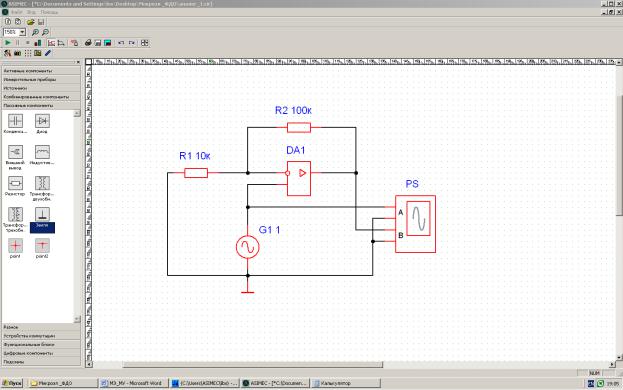Expand the Подсхемы category

[x=41, y=362]
